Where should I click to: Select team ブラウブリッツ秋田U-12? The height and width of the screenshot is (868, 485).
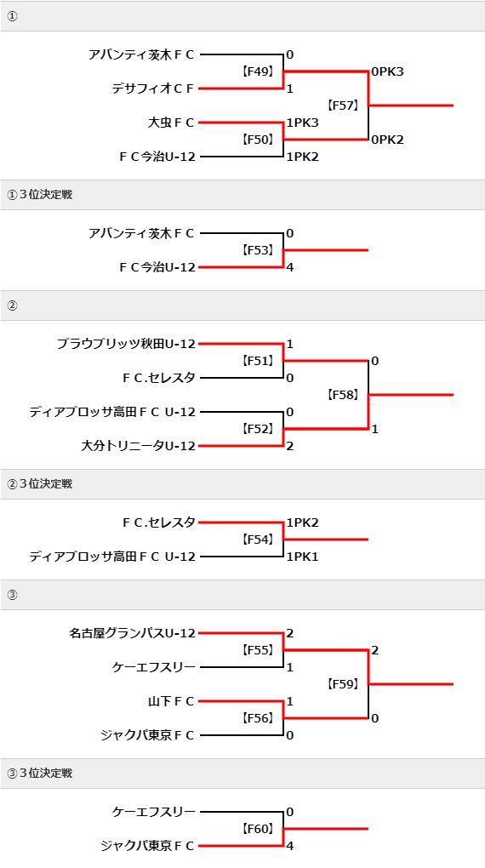pos(126,344)
